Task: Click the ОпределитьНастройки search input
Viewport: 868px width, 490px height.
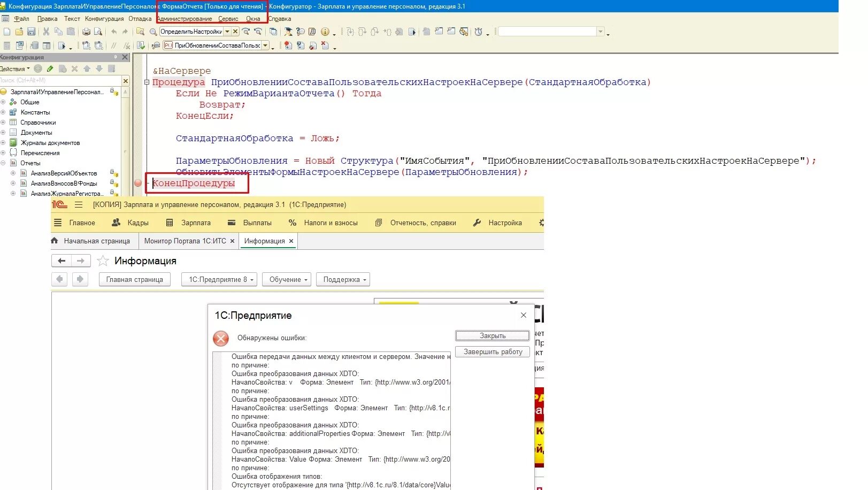Action: [191, 32]
